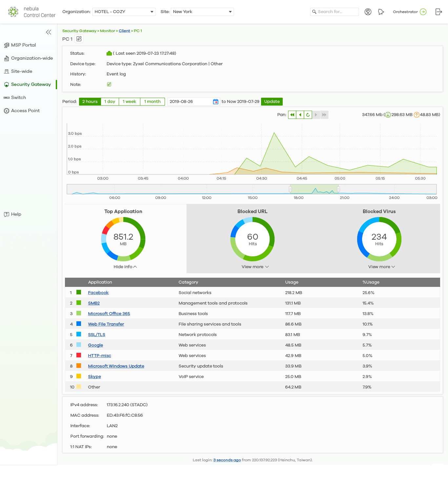
Task: Click the 3 seconds ago login link
Action: tap(227, 460)
